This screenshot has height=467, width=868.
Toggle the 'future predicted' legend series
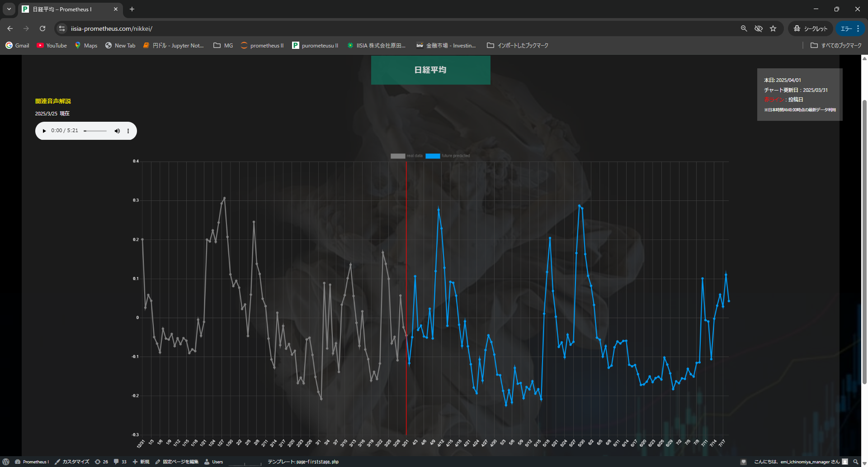pos(447,156)
